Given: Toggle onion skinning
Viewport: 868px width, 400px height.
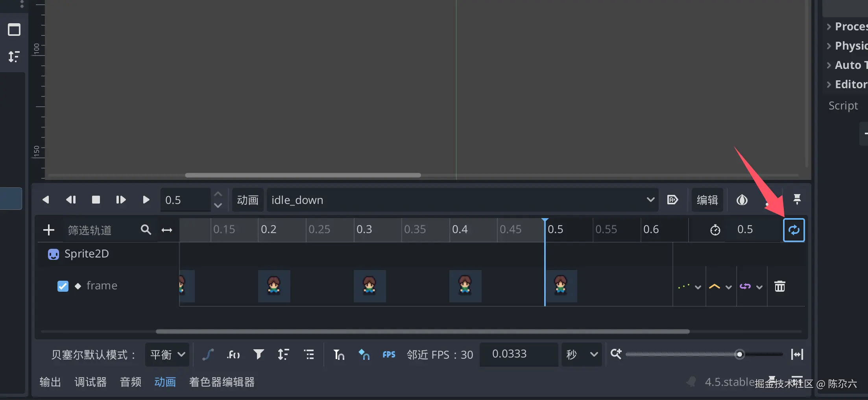Looking at the screenshot, I should click(742, 200).
